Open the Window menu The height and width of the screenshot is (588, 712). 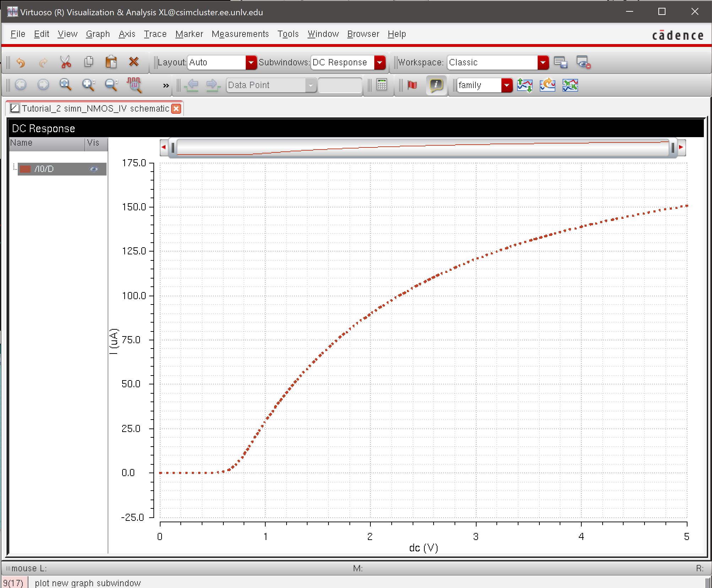click(323, 34)
